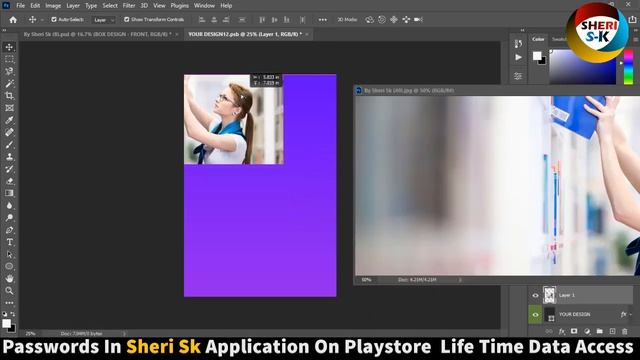This screenshot has width=640, height=360.
Task: Open the Image menu
Action: pyautogui.click(x=53, y=6)
